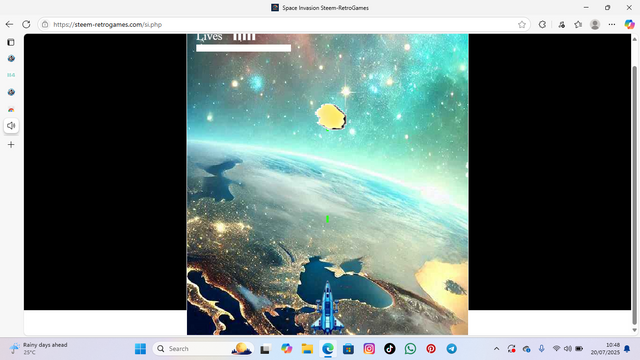Open OneDrive tray icon
Viewport: 640px width, 360px height.
[526, 349]
